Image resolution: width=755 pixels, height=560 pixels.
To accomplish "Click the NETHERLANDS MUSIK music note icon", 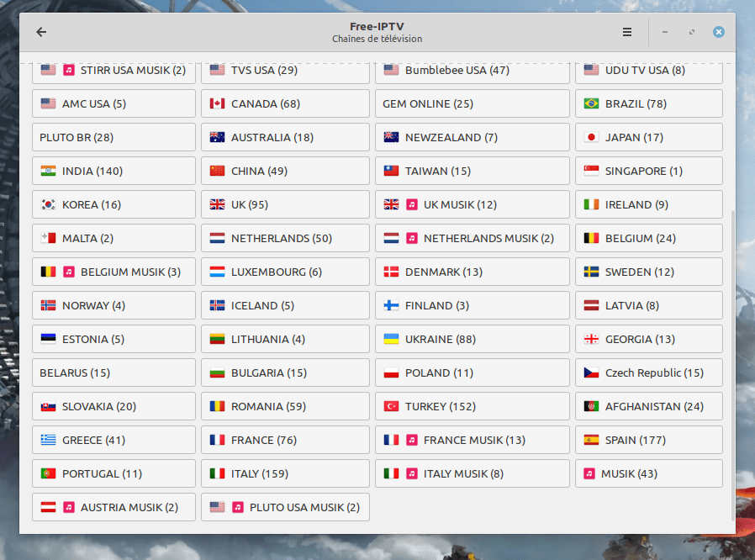I will tap(412, 238).
